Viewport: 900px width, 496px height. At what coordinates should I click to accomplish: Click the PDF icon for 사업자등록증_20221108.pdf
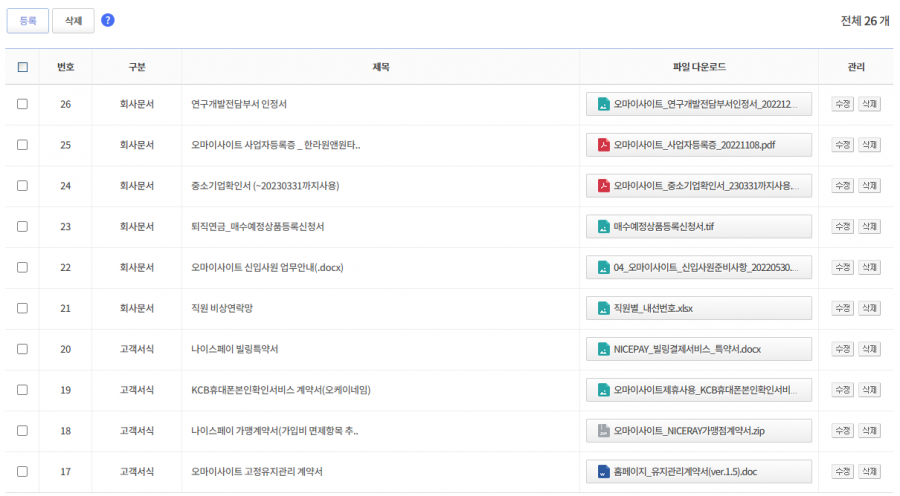pos(603,145)
